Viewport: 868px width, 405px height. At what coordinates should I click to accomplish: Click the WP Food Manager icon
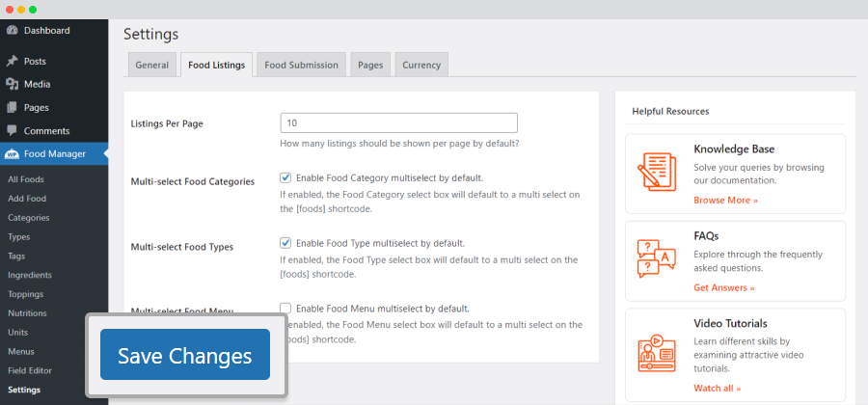12,154
